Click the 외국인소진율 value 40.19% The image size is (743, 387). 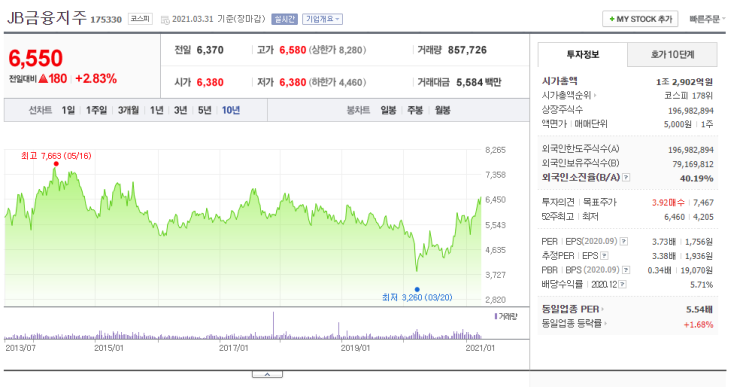tap(697, 178)
